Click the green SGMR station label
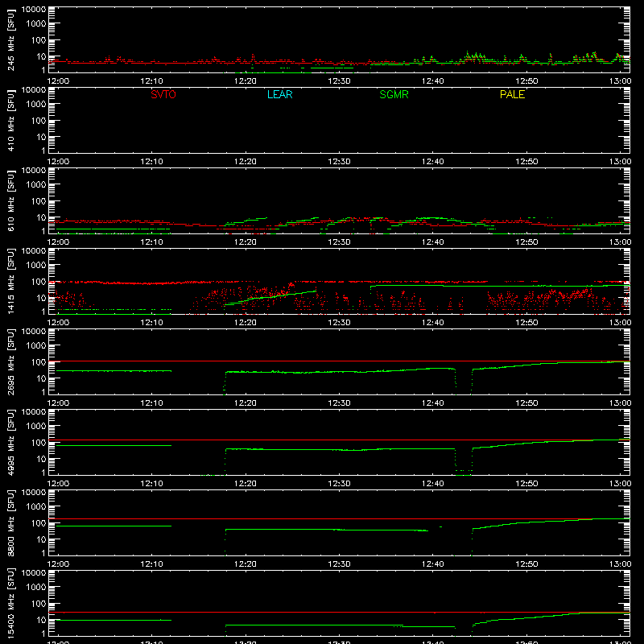644x644 pixels. click(394, 94)
